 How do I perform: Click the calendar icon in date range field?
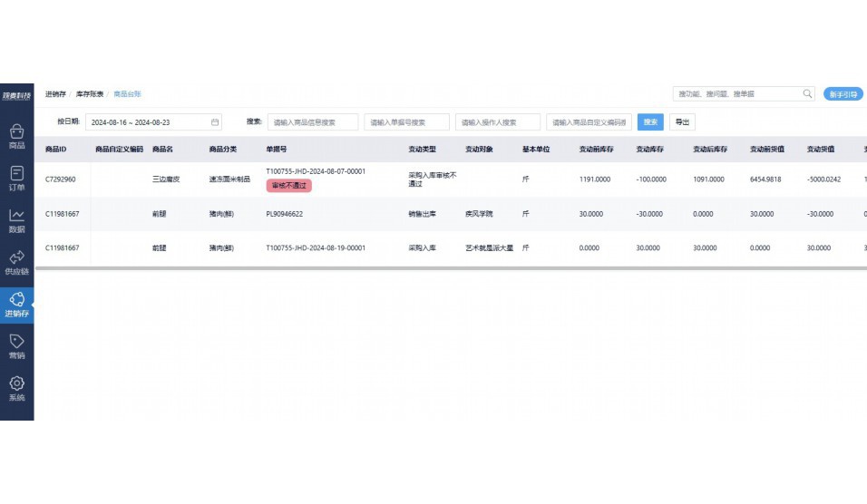click(215, 121)
